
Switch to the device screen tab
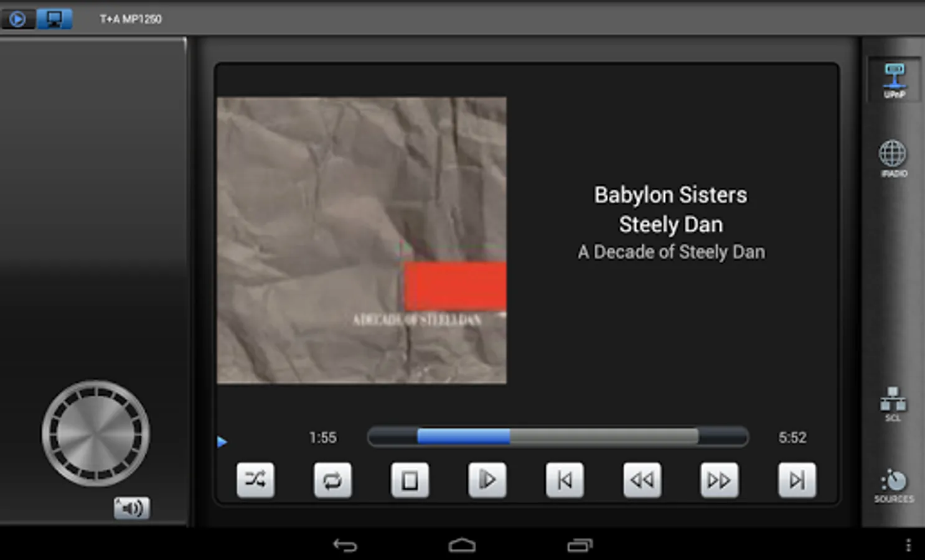pyautogui.click(x=55, y=19)
